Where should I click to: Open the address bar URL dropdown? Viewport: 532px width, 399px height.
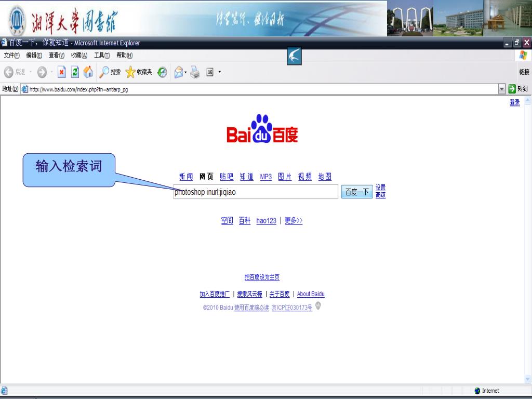[x=502, y=89]
